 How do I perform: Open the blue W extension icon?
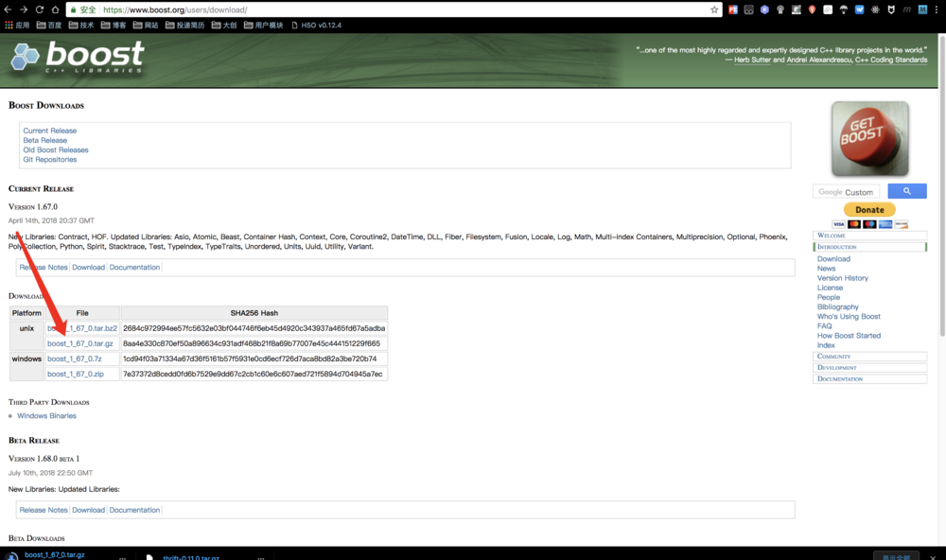click(859, 9)
